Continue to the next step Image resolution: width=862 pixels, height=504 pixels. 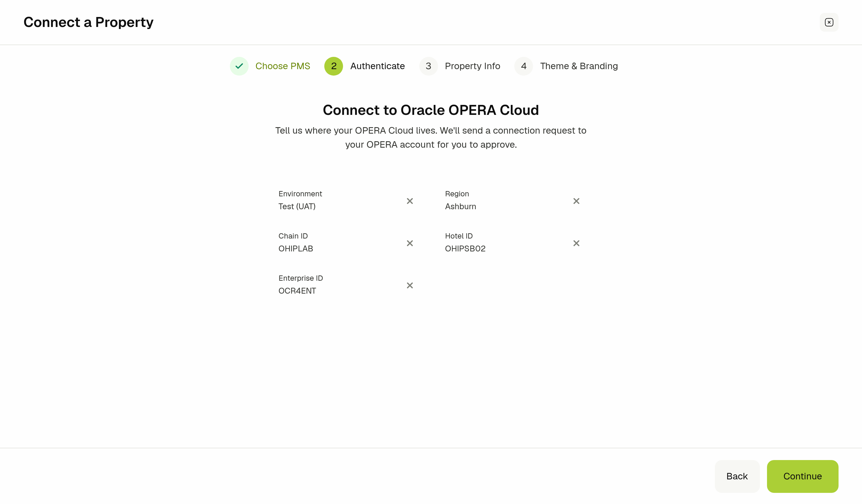pos(802,476)
